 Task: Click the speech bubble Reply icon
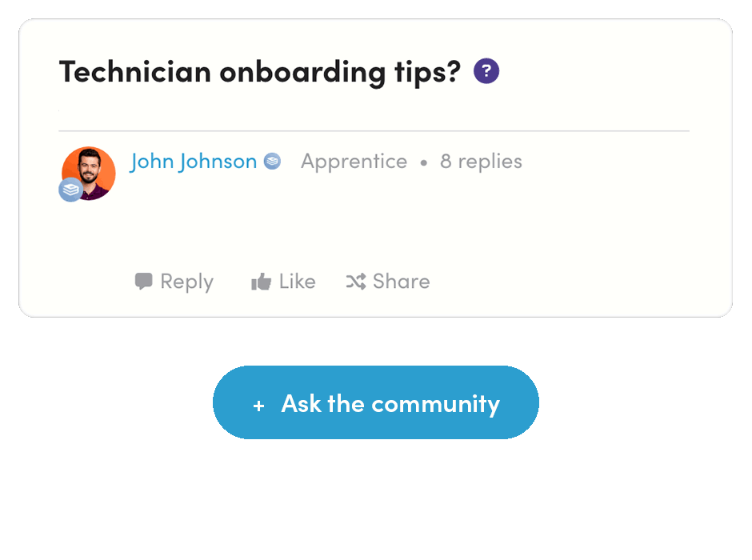click(x=144, y=281)
